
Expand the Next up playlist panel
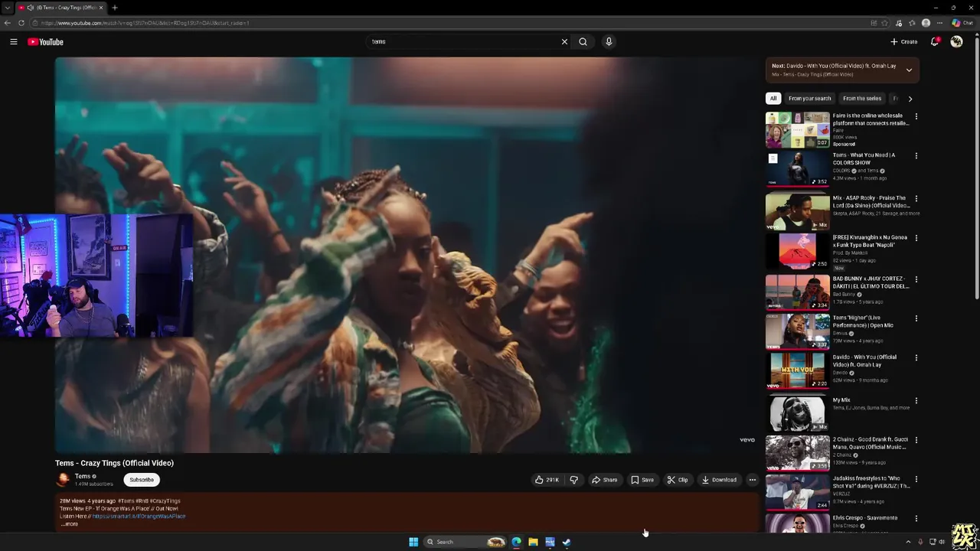pos(909,70)
